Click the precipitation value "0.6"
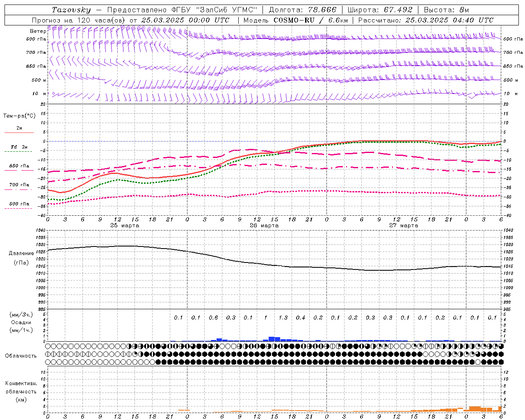The image size is (525, 420). pyautogui.click(x=213, y=317)
